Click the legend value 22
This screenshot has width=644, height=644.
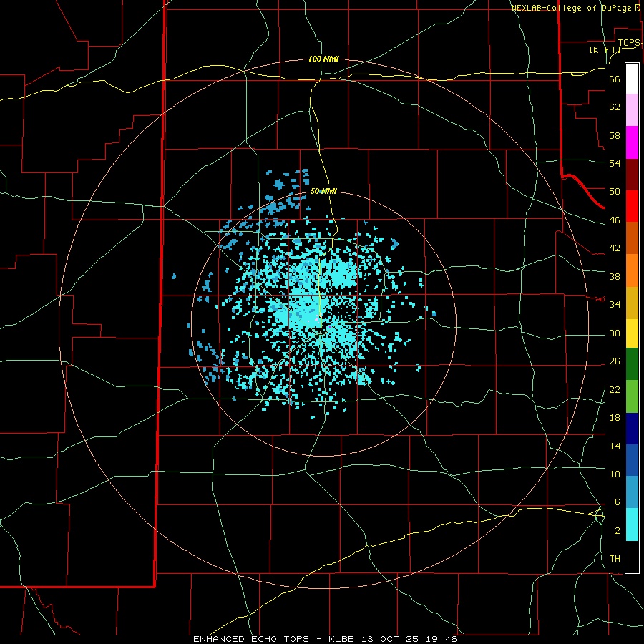[x=615, y=389]
